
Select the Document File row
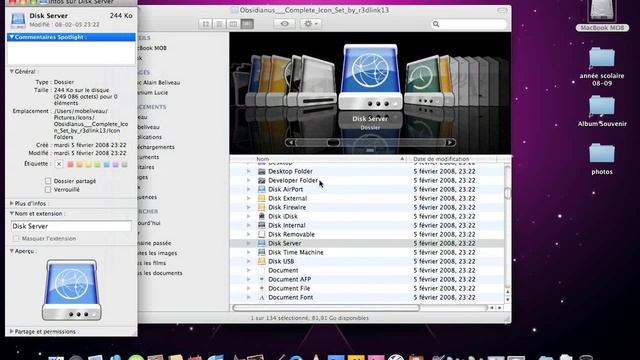tap(367, 289)
